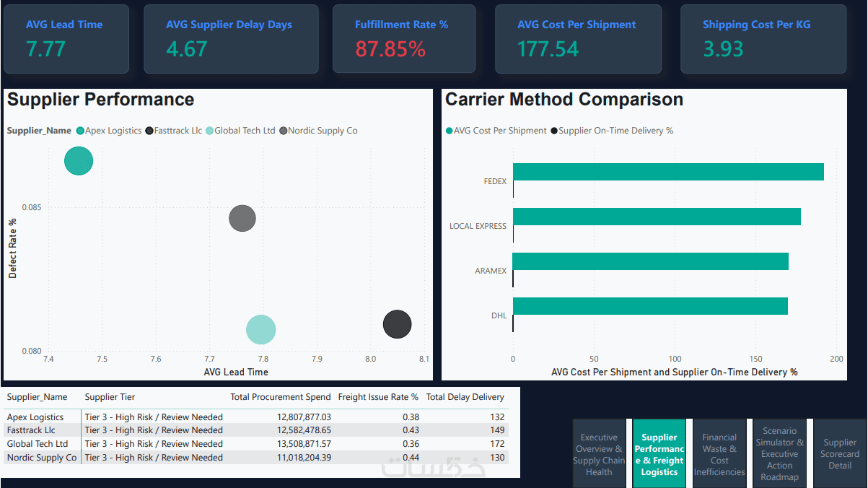Click the AVG Cost Per Shipment legend dot
This screenshot has height=488, width=868.
point(449,131)
